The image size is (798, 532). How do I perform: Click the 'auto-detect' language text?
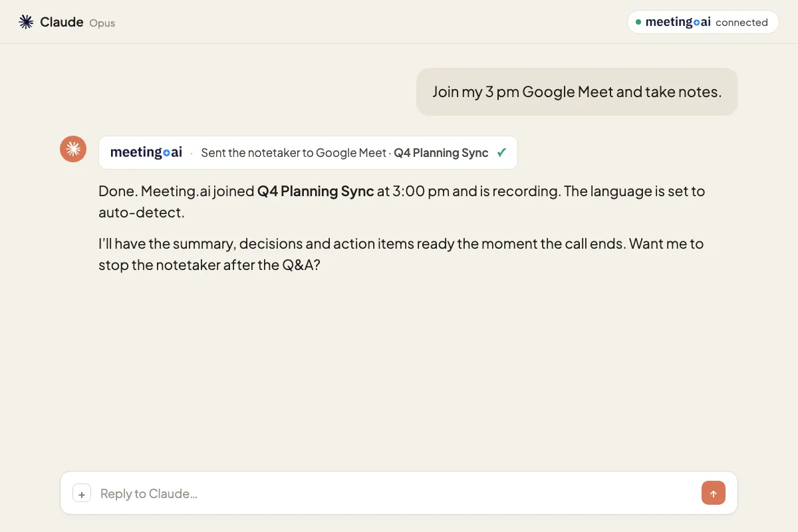click(141, 213)
